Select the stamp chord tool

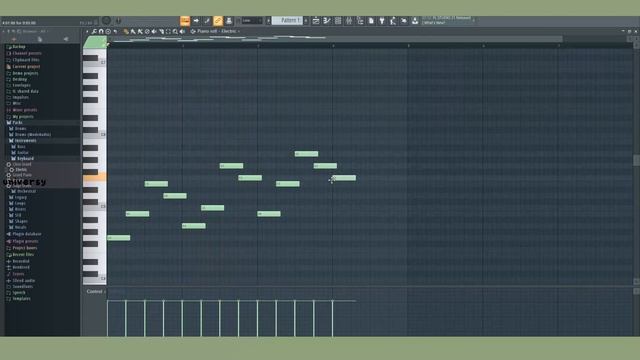tap(108, 31)
